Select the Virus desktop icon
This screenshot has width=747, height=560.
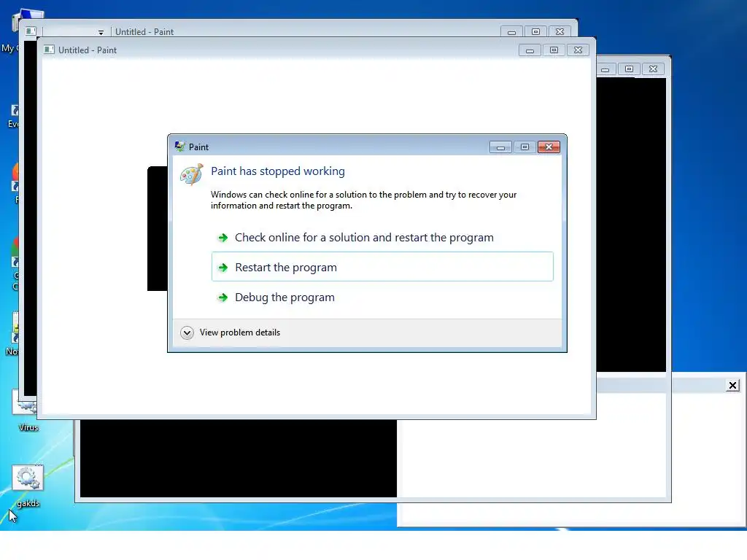tap(28, 411)
